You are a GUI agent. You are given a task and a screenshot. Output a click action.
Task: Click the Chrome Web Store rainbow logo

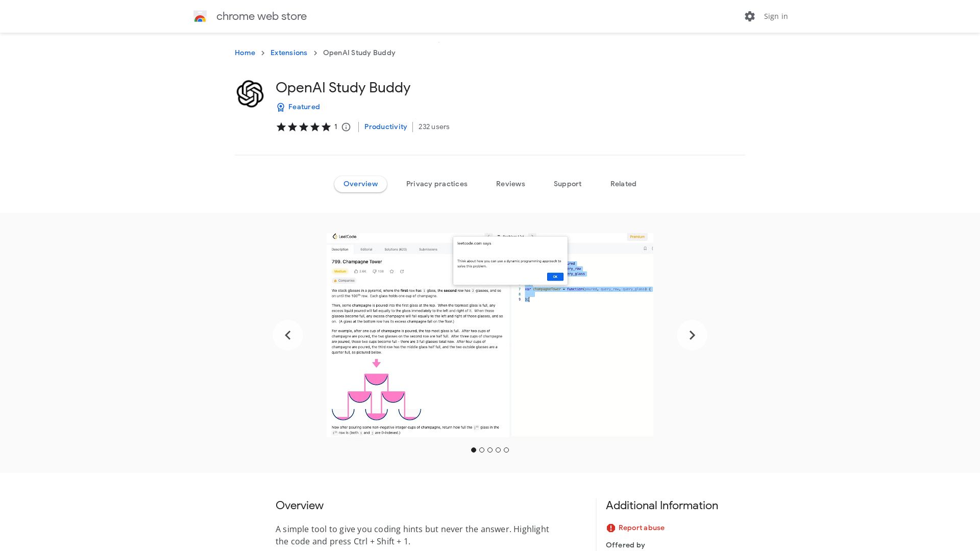200,16
